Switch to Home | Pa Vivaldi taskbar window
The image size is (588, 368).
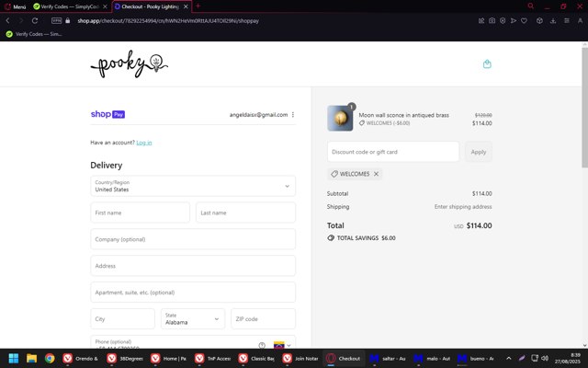pyautogui.click(x=168, y=358)
